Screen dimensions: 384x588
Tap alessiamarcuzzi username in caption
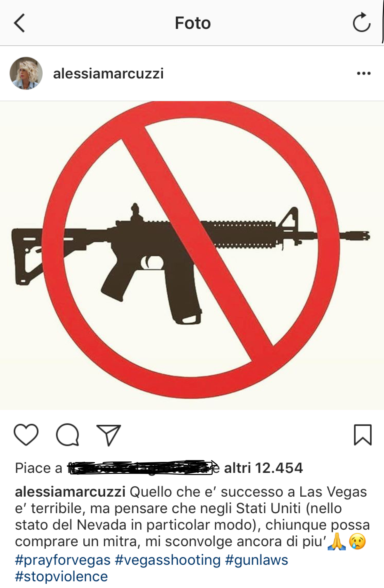(x=70, y=492)
